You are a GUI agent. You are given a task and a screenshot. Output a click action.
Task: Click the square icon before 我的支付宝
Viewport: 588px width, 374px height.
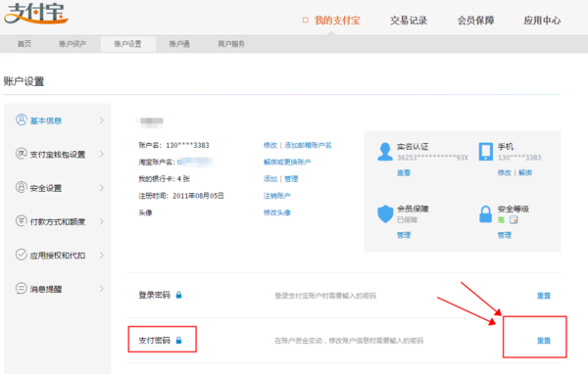pyautogui.click(x=305, y=20)
